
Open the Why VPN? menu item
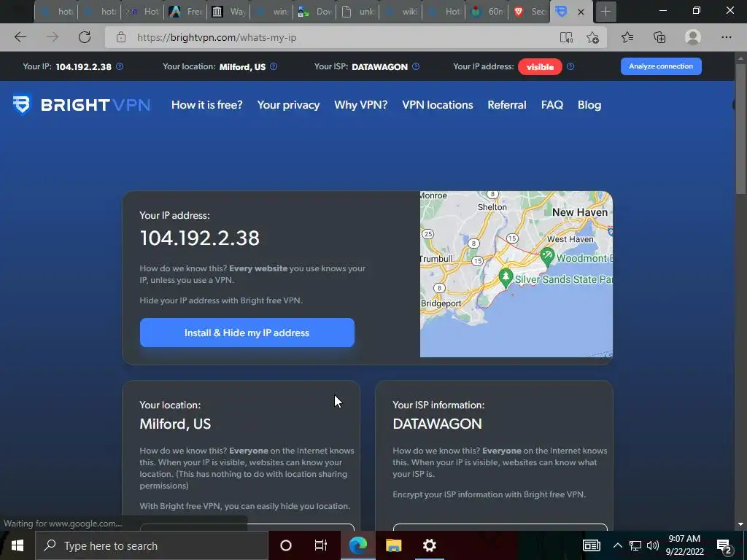coord(360,105)
